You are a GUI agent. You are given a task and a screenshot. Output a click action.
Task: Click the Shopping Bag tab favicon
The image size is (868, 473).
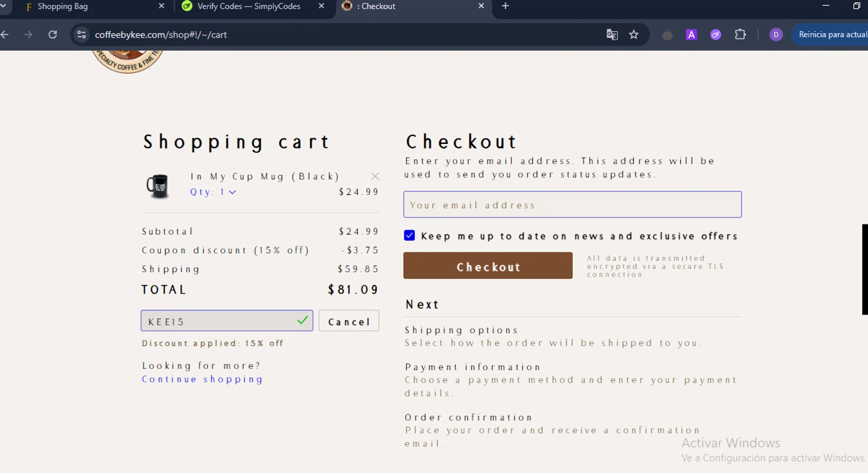pos(29,7)
